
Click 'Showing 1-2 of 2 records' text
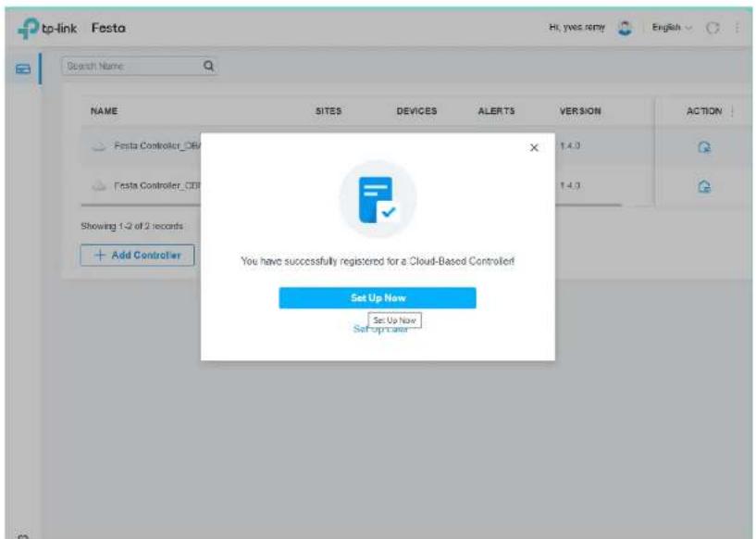coord(131,226)
